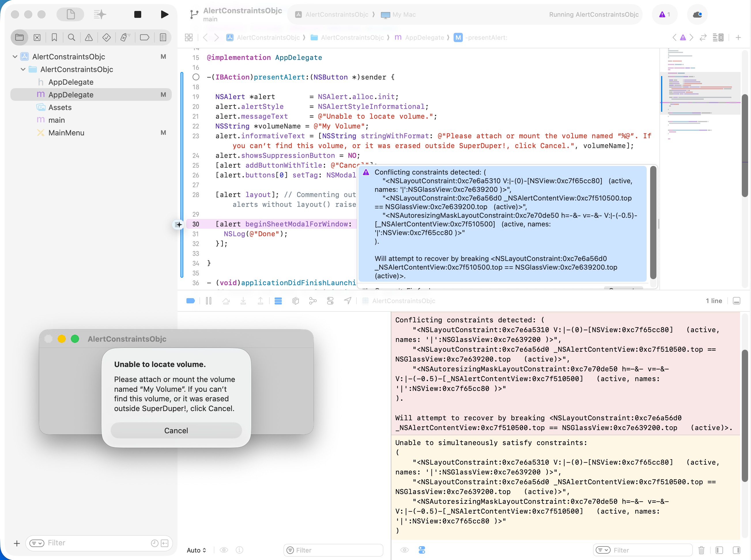Viewport: 751px width, 560px height.
Task: Open the editor options lines menu
Action: (718, 37)
